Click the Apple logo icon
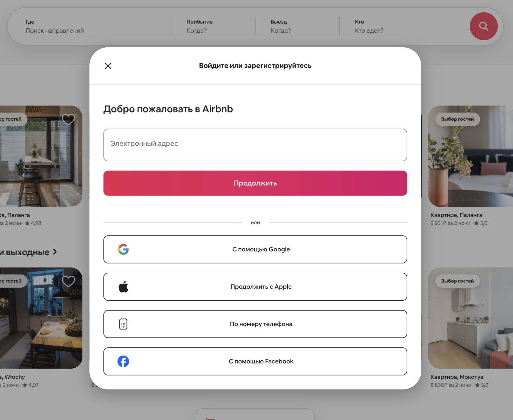This screenshot has height=420, width=513. (123, 287)
